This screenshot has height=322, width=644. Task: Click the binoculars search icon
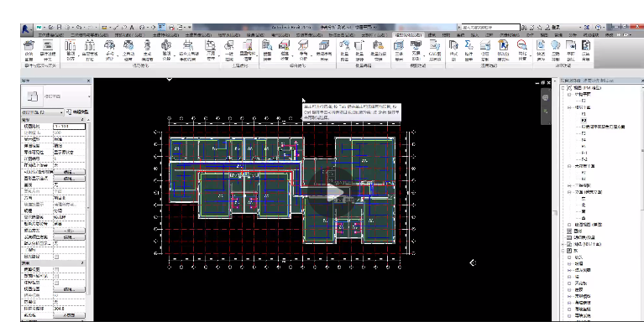(524, 28)
